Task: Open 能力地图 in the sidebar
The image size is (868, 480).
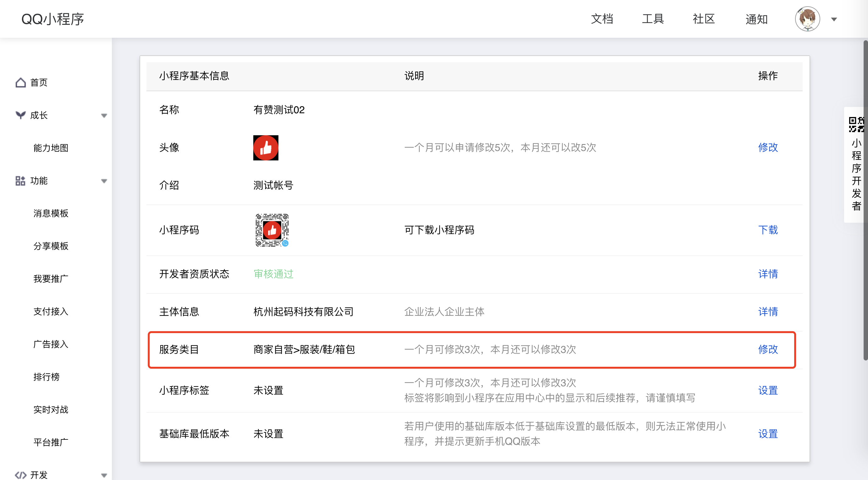Action: (x=51, y=148)
